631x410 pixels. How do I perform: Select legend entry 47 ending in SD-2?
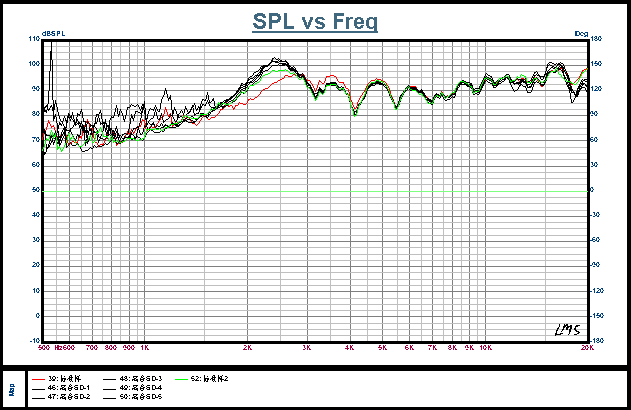76,397
